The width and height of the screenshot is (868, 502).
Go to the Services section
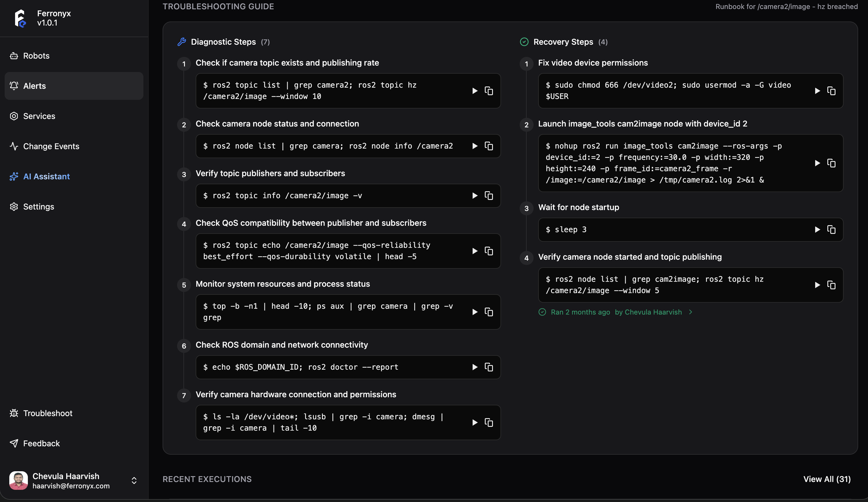pos(39,116)
